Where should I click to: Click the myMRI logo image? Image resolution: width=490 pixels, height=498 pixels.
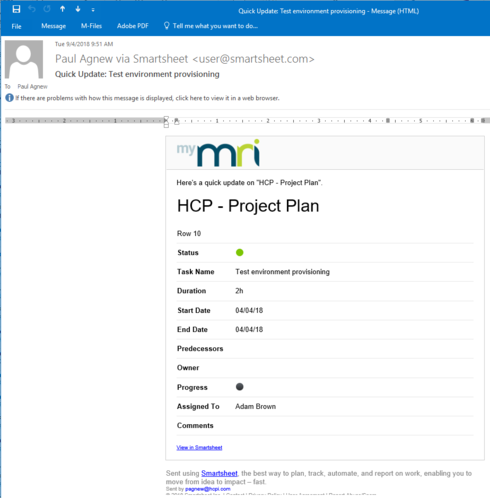point(218,153)
